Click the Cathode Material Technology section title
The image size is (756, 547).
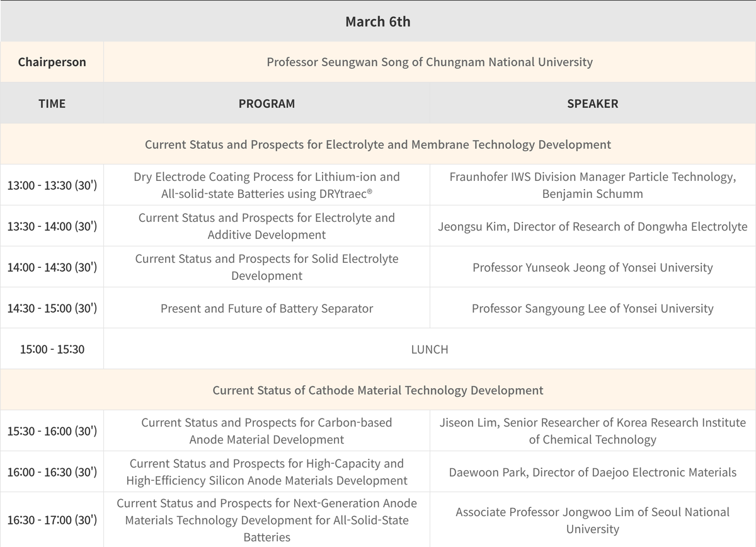coord(377,390)
